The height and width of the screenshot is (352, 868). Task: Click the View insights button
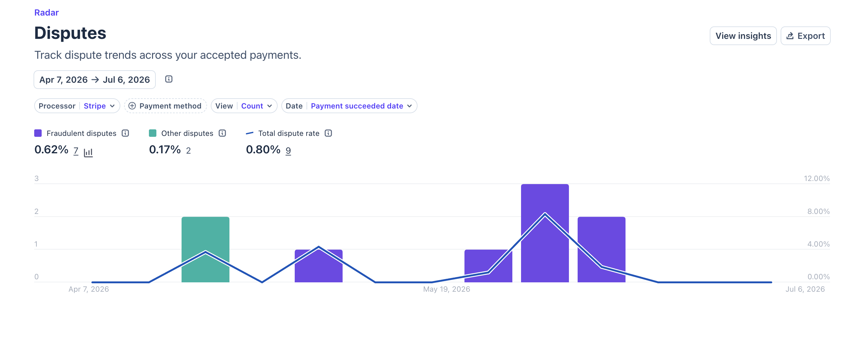coord(743,36)
